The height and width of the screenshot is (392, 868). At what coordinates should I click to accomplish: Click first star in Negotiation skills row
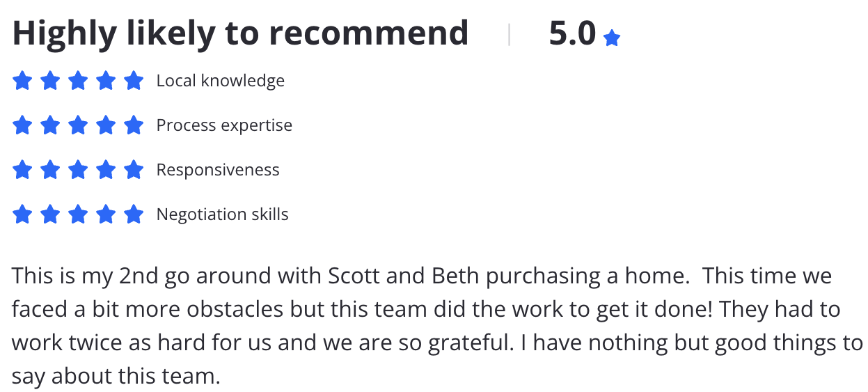coord(23,214)
